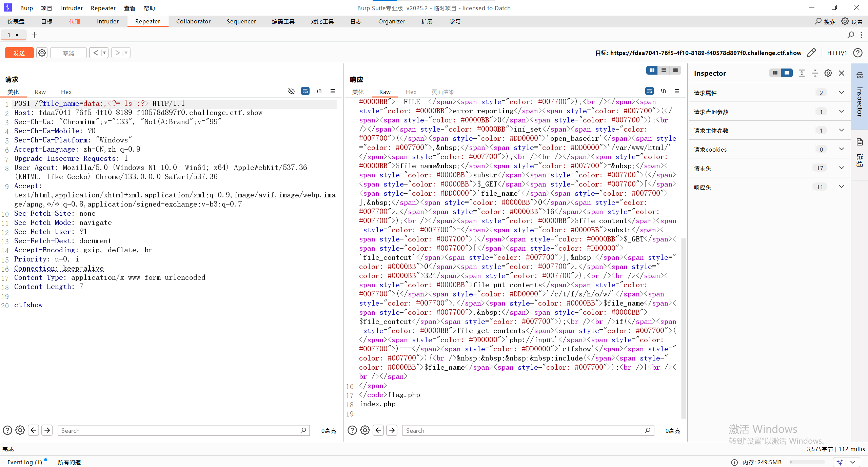Viewport: 868px width, 467px height.
Task: Click the memory usage bar
Action: (807, 462)
